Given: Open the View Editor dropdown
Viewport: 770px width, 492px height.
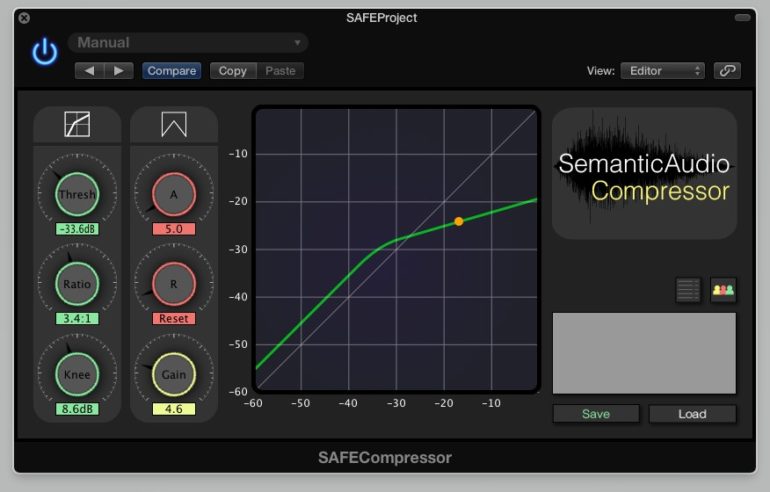Looking at the screenshot, I should (x=662, y=71).
